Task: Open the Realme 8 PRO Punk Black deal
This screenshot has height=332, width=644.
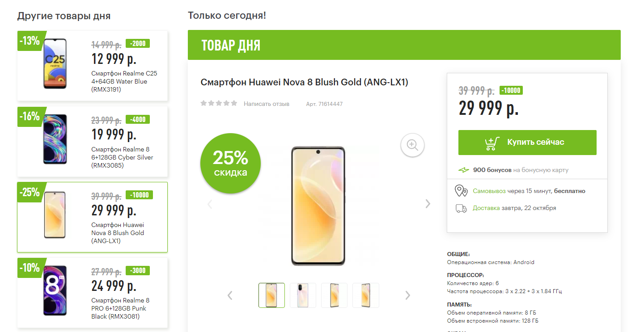Action: (92, 293)
